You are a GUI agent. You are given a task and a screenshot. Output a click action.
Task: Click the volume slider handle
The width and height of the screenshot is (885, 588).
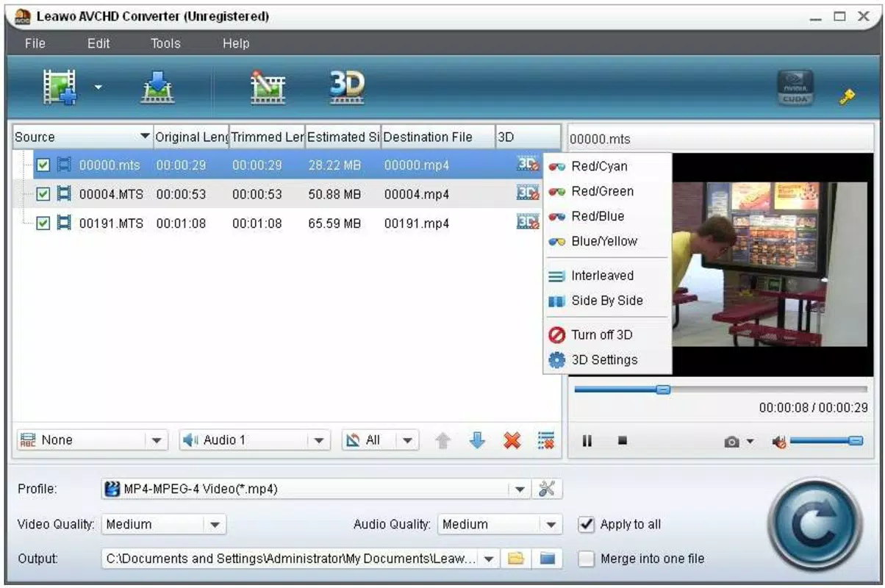coord(856,441)
